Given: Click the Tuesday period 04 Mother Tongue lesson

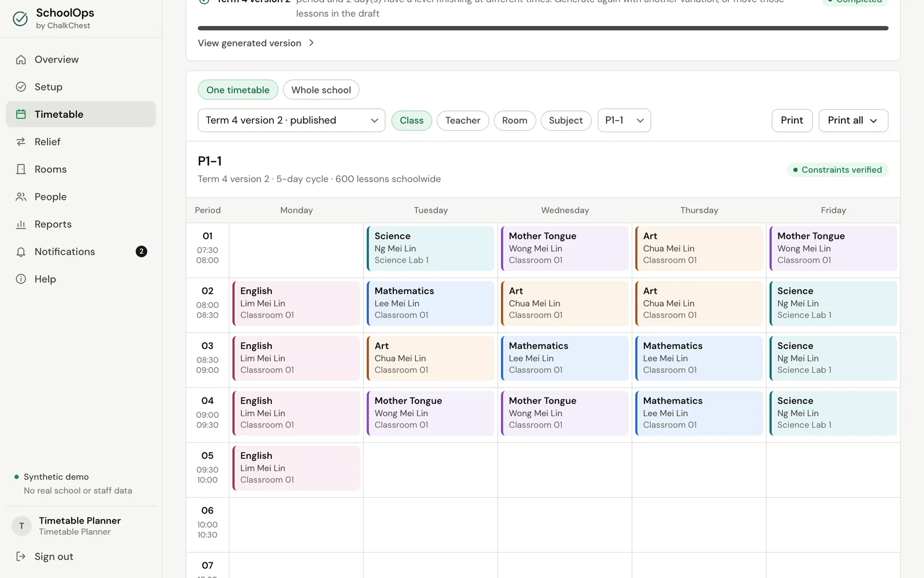Looking at the screenshot, I should (x=431, y=413).
